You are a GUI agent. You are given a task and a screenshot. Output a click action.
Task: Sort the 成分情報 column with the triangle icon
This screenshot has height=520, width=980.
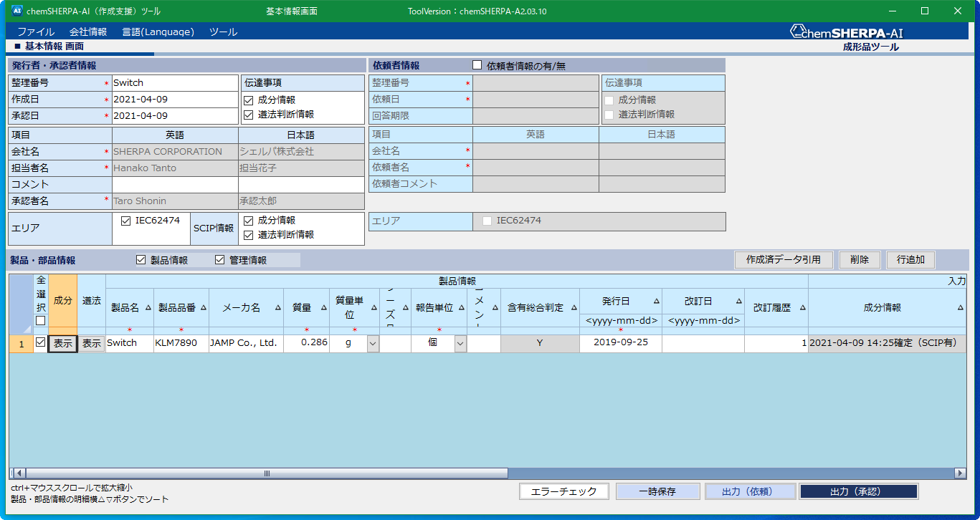961,307
